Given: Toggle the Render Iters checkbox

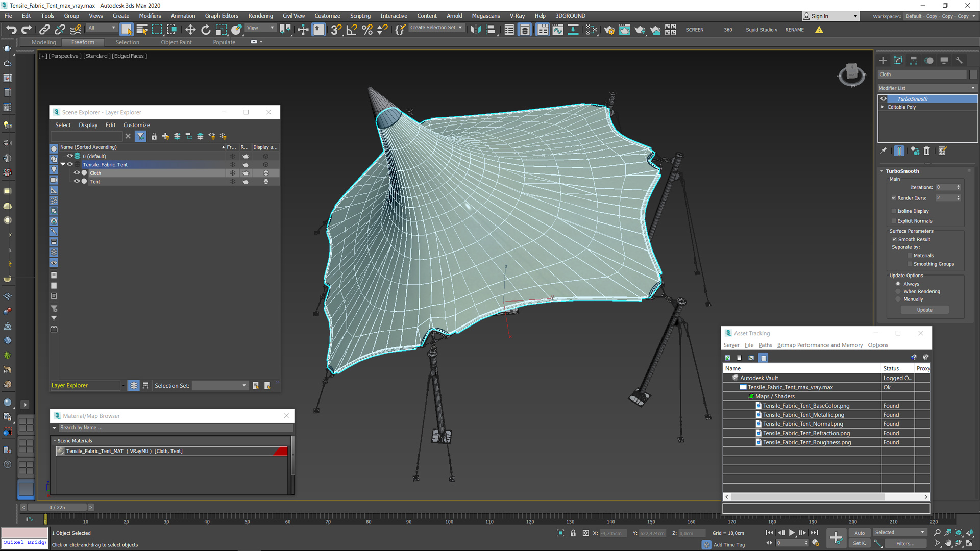Looking at the screenshot, I should [x=894, y=198].
